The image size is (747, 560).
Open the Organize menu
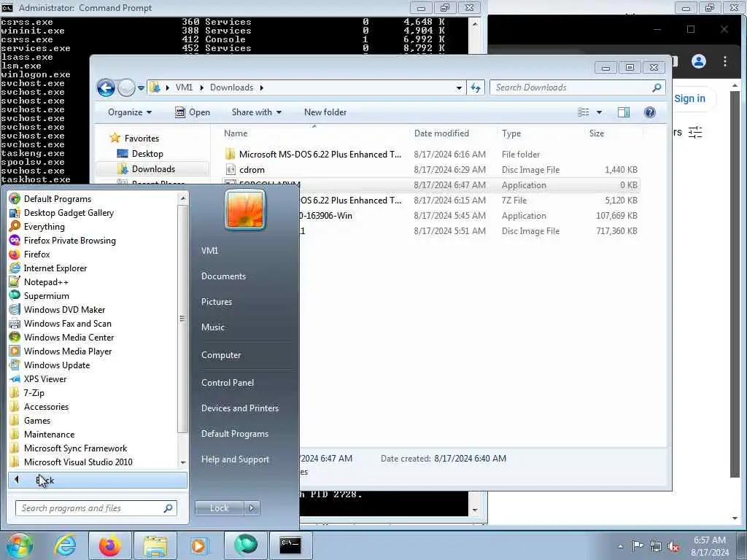click(130, 112)
